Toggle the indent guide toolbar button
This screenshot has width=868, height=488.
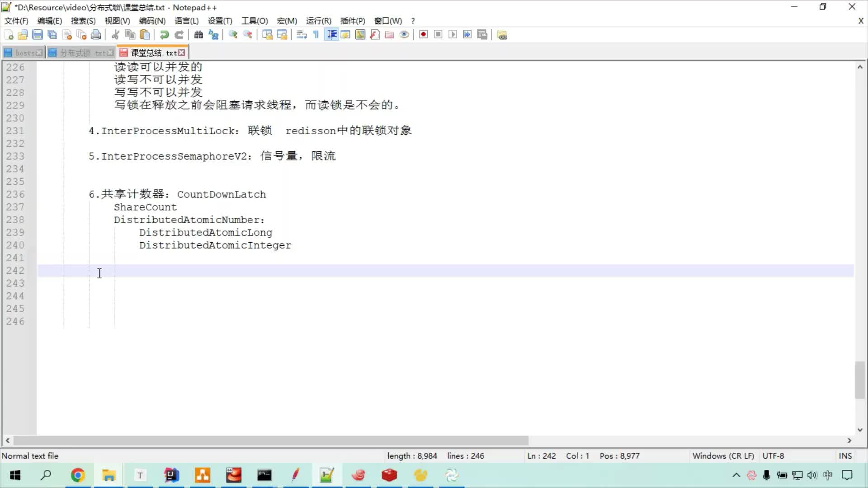coord(331,35)
